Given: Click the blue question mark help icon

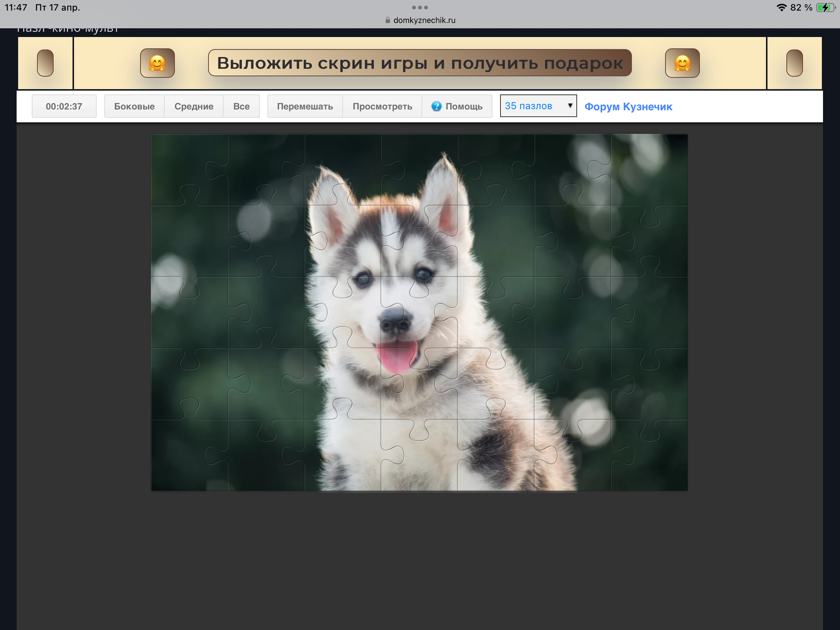Looking at the screenshot, I should (436, 107).
